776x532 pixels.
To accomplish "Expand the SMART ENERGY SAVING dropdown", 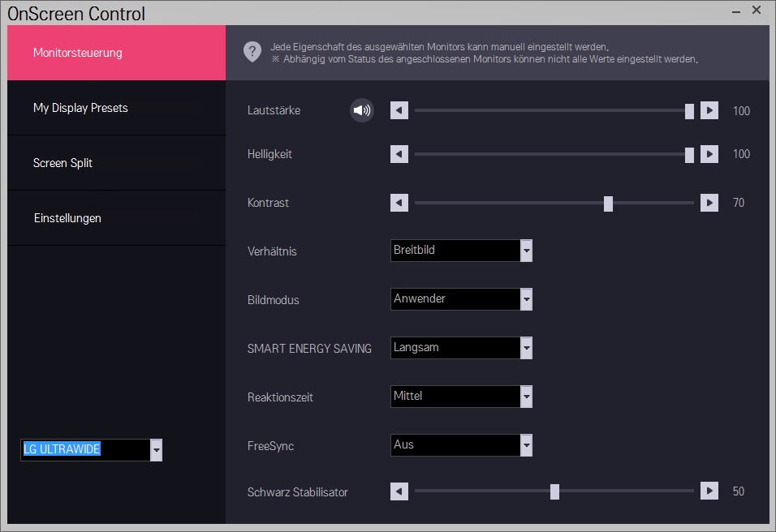I will [x=461, y=348].
